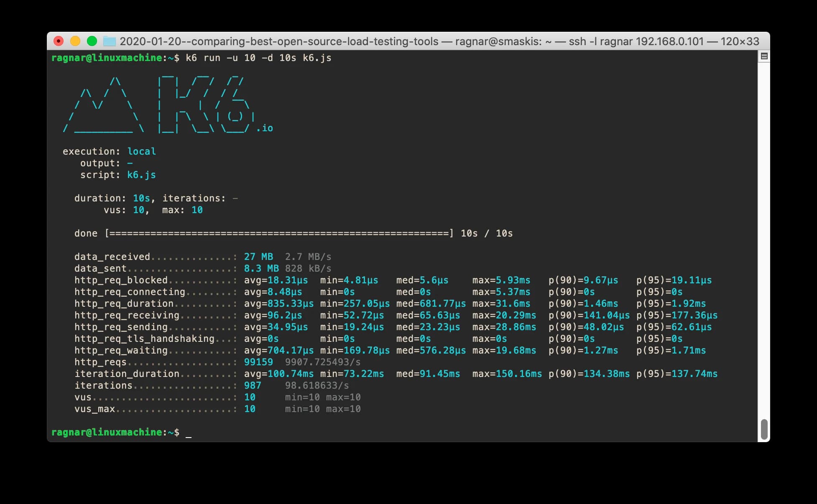Click 'max=150.16ms' in iteration_duration row
Screen dimensions: 817x504
pyautogui.click(x=507, y=374)
